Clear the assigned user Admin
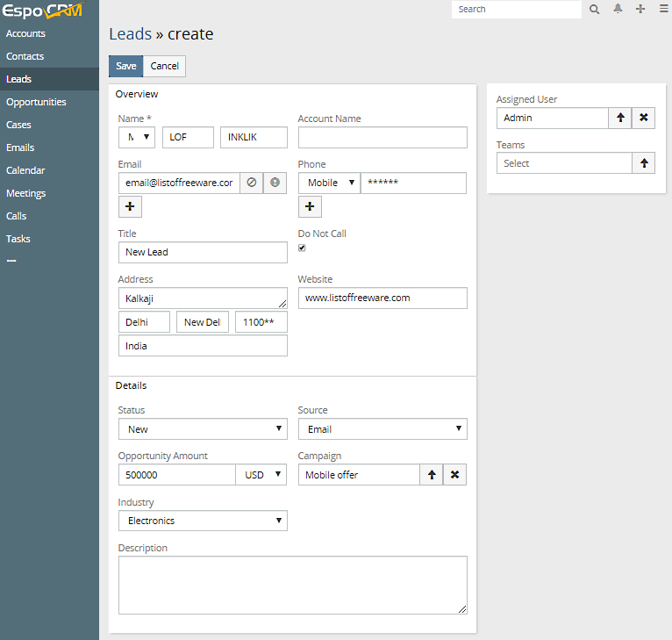This screenshot has height=640, width=672. click(x=643, y=118)
